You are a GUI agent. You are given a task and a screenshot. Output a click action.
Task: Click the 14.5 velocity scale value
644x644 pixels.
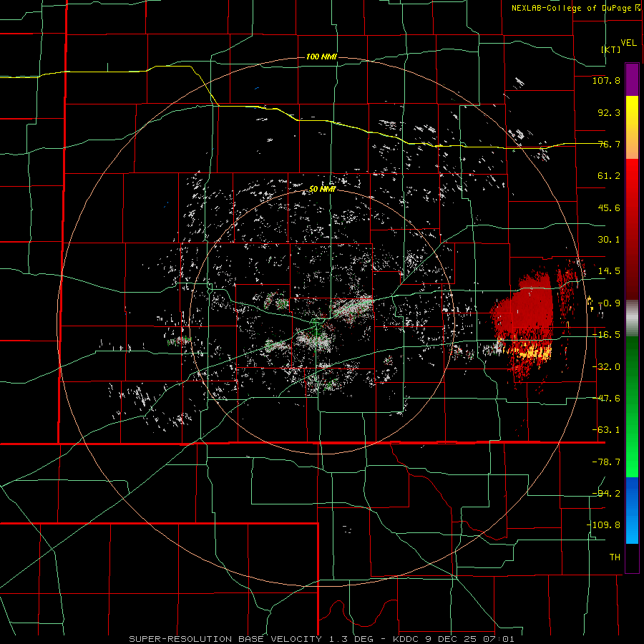(609, 271)
